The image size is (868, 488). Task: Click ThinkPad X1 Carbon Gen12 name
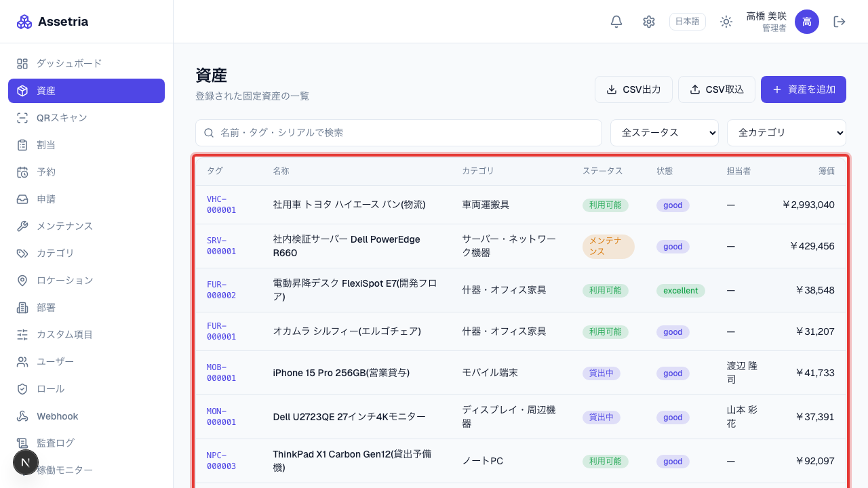[x=352, y=461]
